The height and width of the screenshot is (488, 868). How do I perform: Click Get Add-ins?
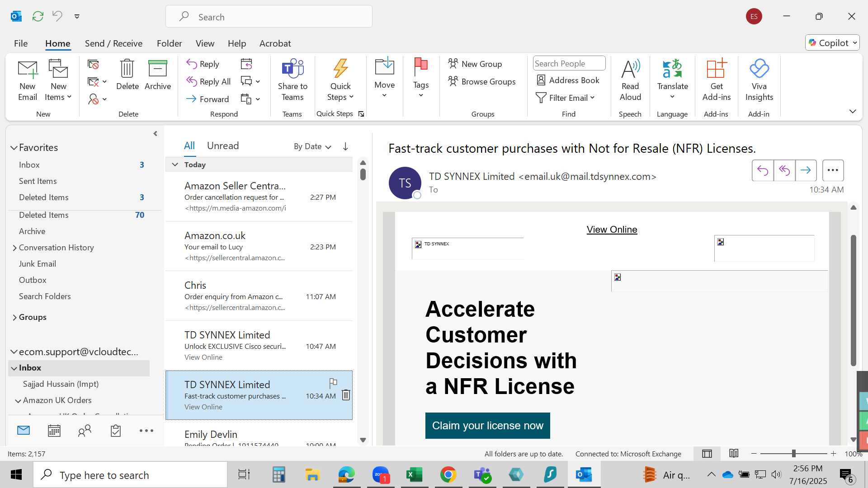tap(716, 81)
